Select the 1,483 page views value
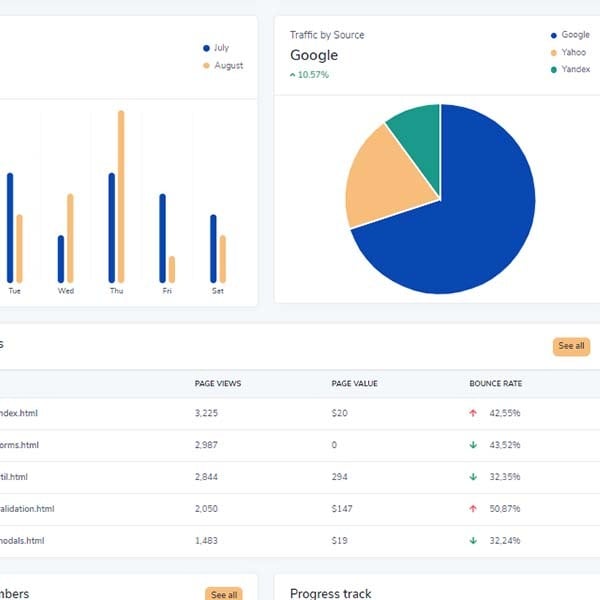 point(206,540)
